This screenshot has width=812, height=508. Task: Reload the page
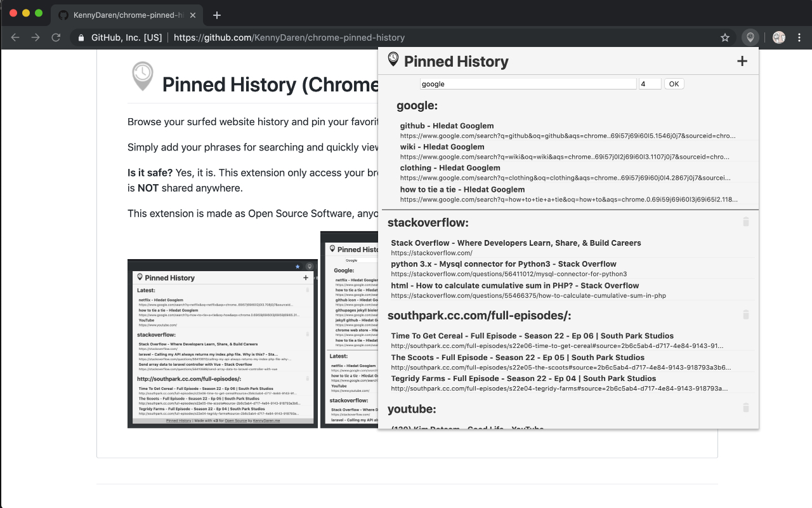click(x=56, y=37)
